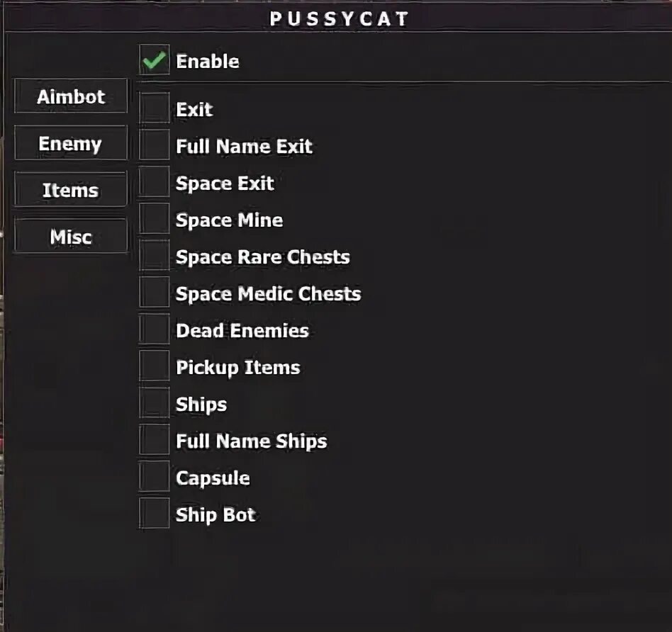The image size is (672, 632).
Task: Check the Space Exit box
Action: pyautogui.click(x=155, y=181)
